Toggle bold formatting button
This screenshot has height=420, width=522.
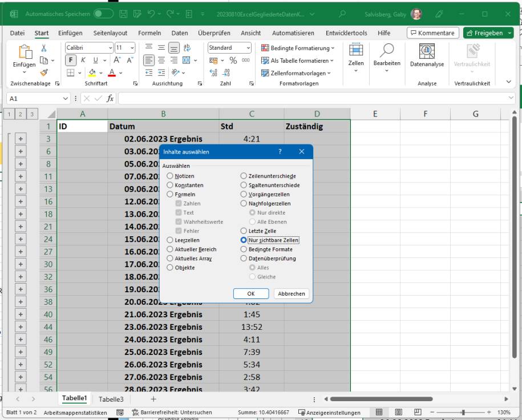tap(70, 60)
